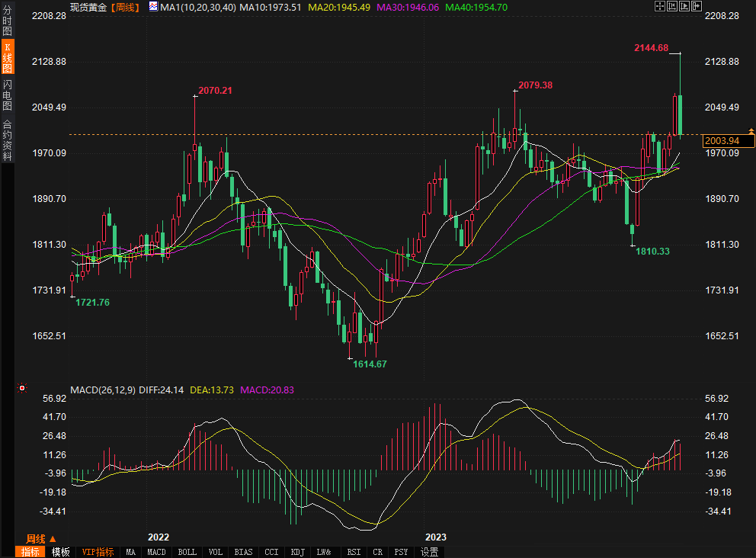Click the VIP指标 button

tap(98, 552)
